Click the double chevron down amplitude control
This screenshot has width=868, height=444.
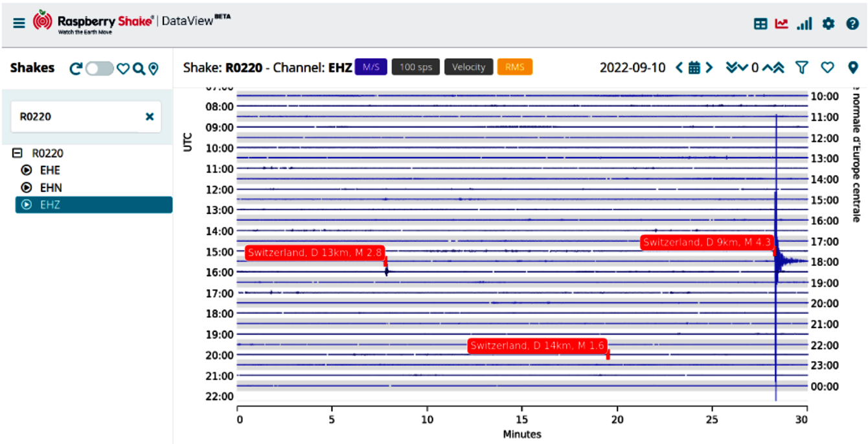733,67
